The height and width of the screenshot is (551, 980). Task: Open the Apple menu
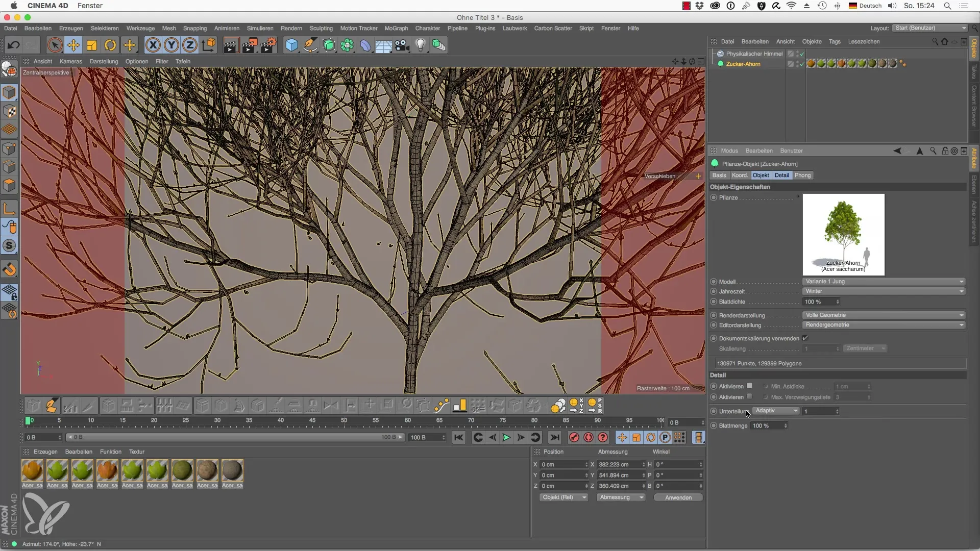(14, 6)
